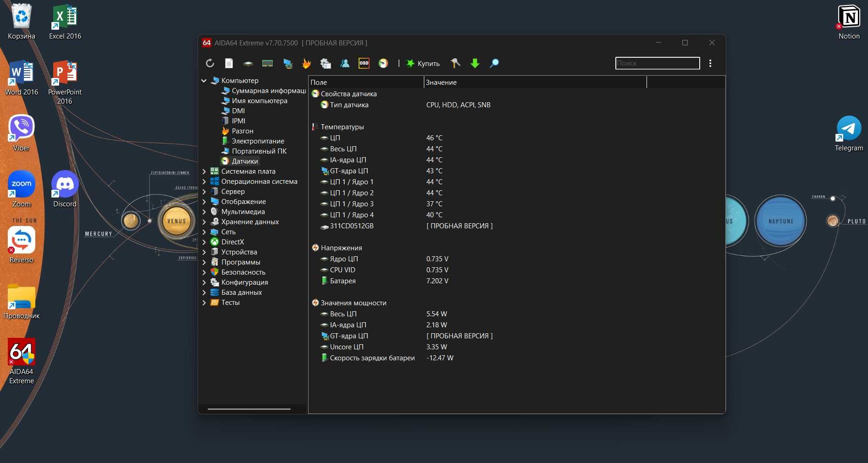Screen dimensions: 868x463
Task: Focus the Поиск search field
Action: point(658,63)
